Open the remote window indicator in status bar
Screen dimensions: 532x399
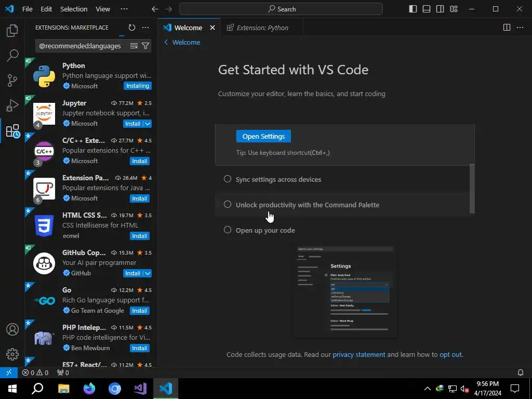tap(9, 373)
